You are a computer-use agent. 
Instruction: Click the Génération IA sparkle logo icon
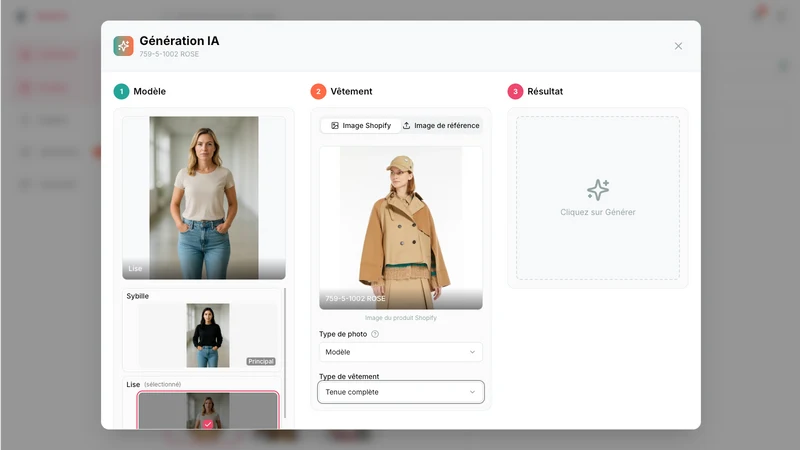click(123, 46)
